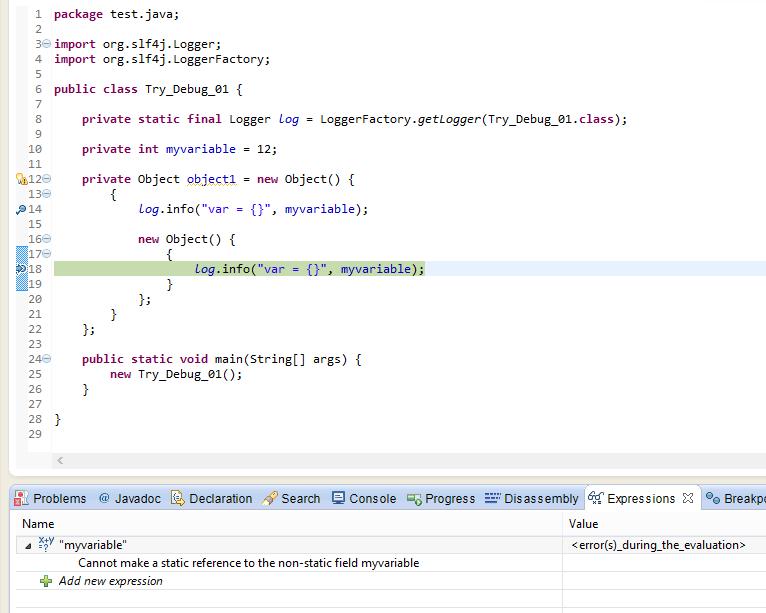Click Try_Debug_01 class name on line 6
Image resolution: width=766 pixels, height=613 pixels.
[187, 89]
